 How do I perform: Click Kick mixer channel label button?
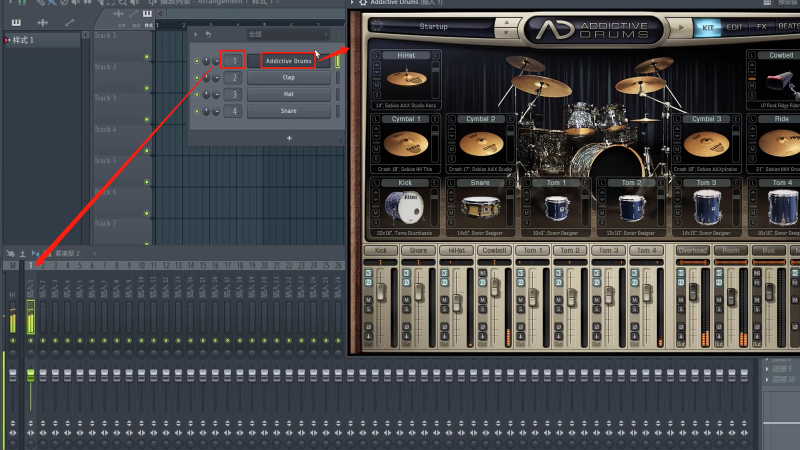coord(381,251)
